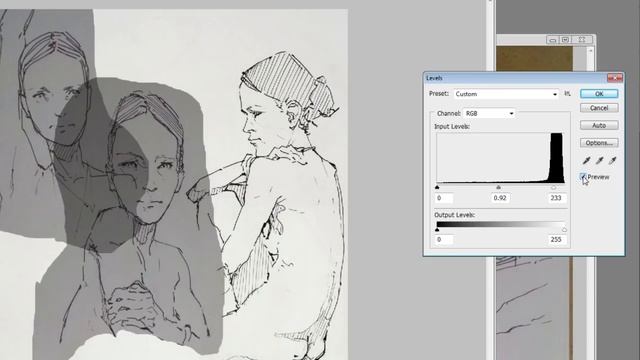Click the Auto button
640x360 pixels.
click(599, 125)
